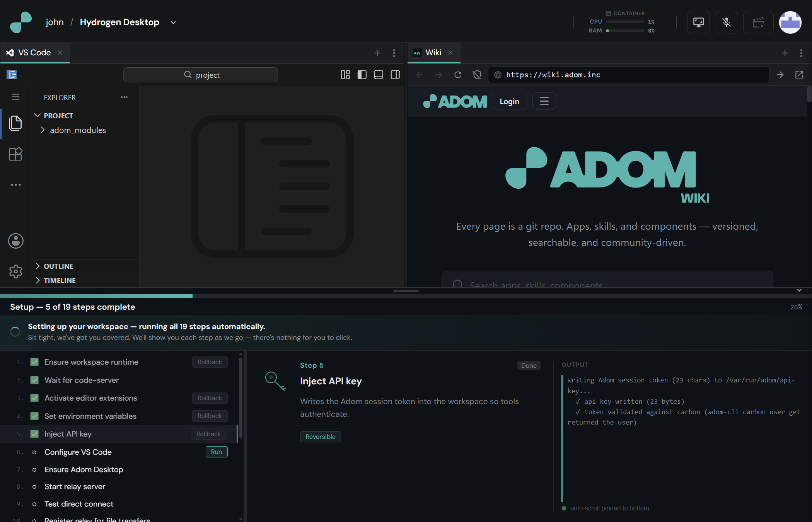Toggle VS Code primary side bar
Image resolution: width=812 pixels, height=522 pixels.
pyautogui.click(x=362, y=75)
